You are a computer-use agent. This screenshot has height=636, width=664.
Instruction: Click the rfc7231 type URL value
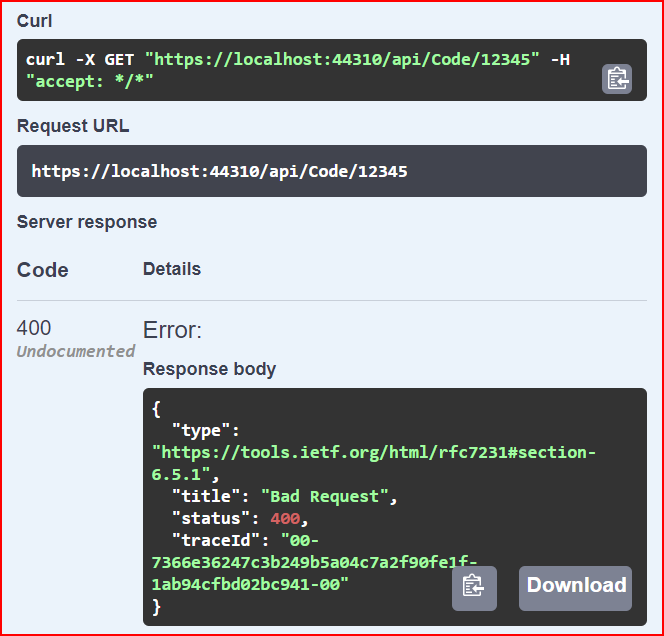pyautogui.click(x=374, y=463)
